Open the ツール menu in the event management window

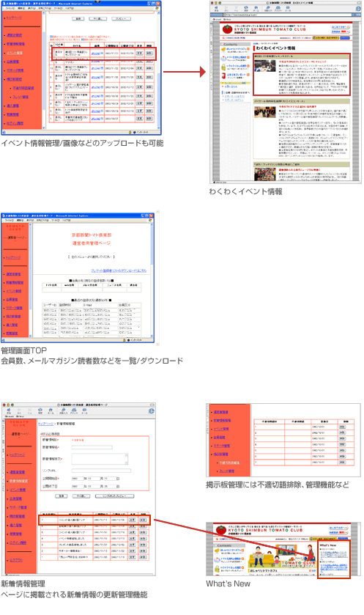[x=58, y=8]
